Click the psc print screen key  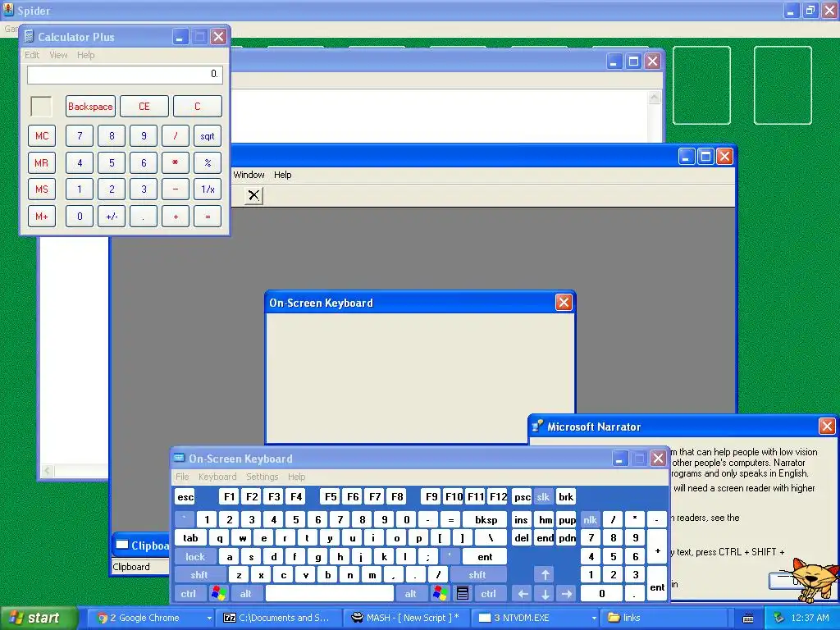[x=523, y=497]
